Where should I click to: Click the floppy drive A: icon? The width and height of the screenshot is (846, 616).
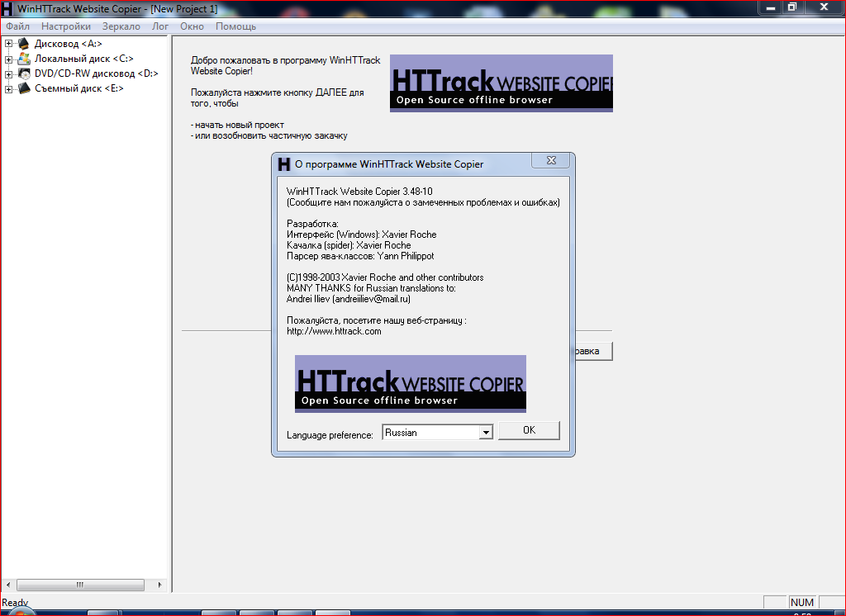tap(24, 44)
